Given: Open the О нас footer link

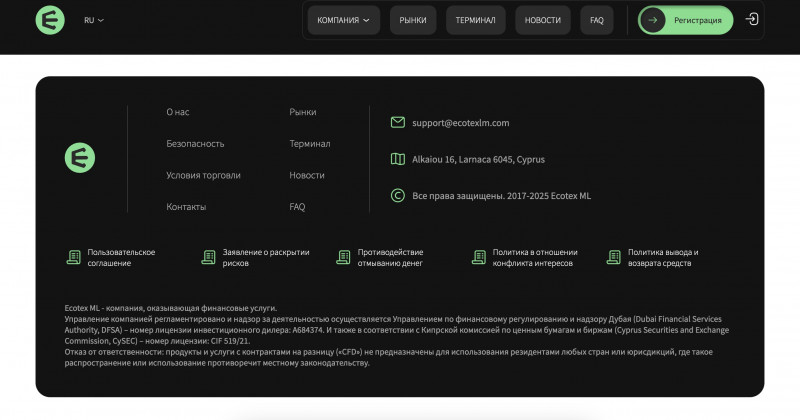Looking at the screenshot, I should (x=178, y=112).
